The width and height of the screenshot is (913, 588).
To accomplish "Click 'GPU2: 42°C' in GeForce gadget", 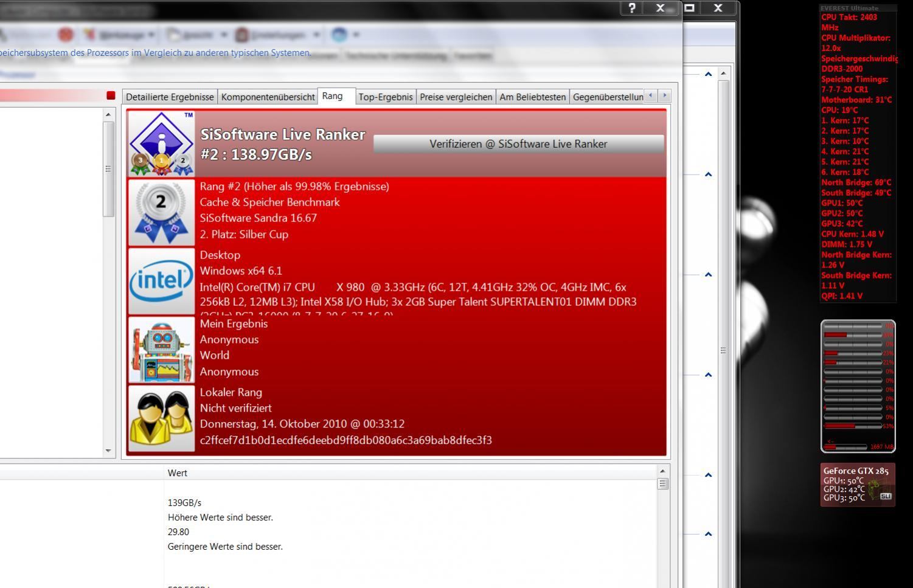I will tap(844, 489).
